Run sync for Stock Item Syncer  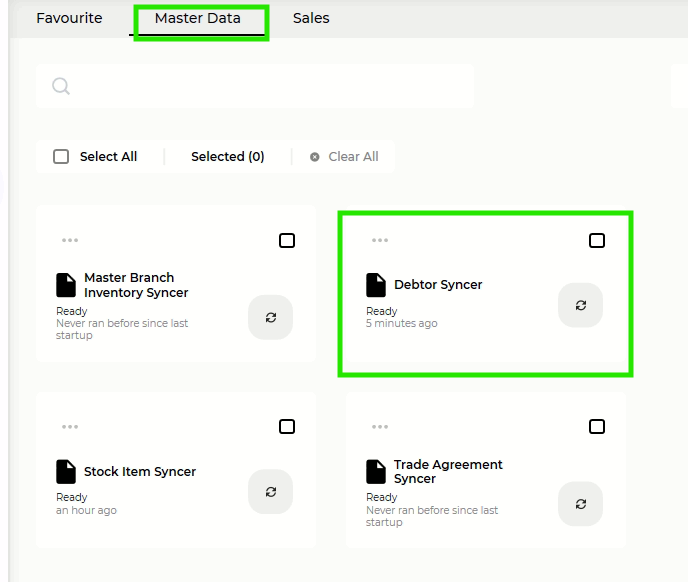click(270, 491)
